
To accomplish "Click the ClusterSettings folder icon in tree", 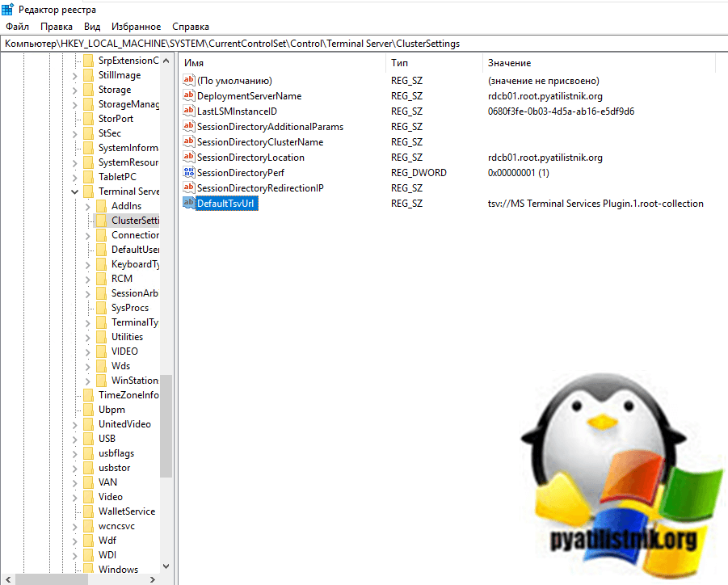I will 101,221.
